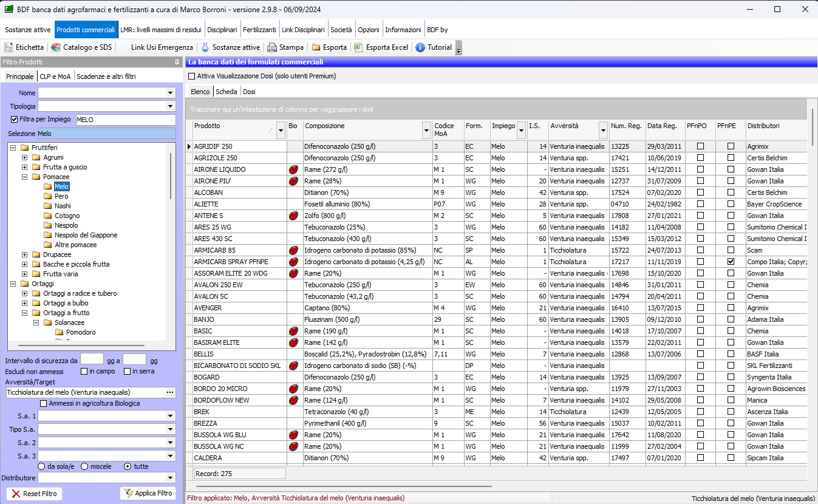The height and width of the screenshot is (504, 818).
Task: Click the horizontal scrollbar below the product grid
Action: coord(345,486)
